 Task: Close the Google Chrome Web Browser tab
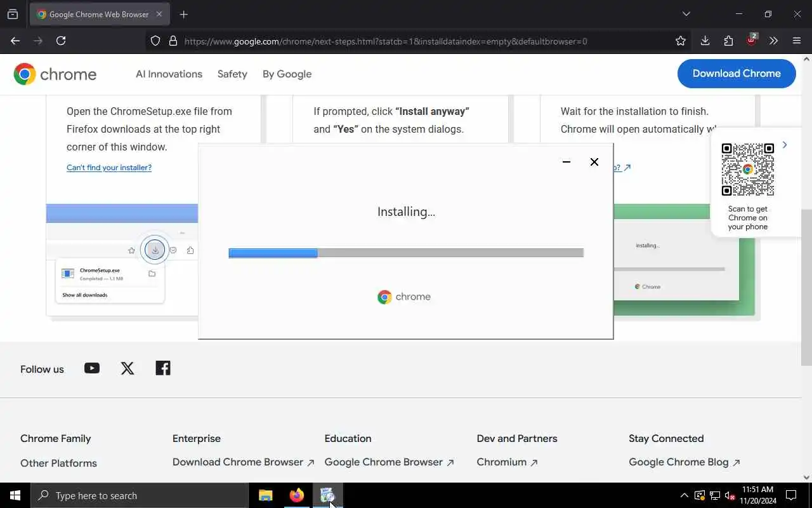pyautogui.click(x=159, y=14)
